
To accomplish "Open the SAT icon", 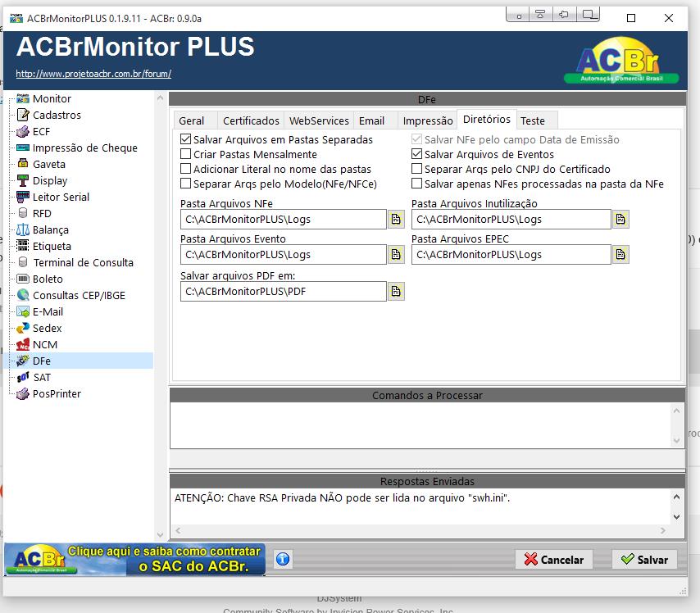I will [23, 377].
